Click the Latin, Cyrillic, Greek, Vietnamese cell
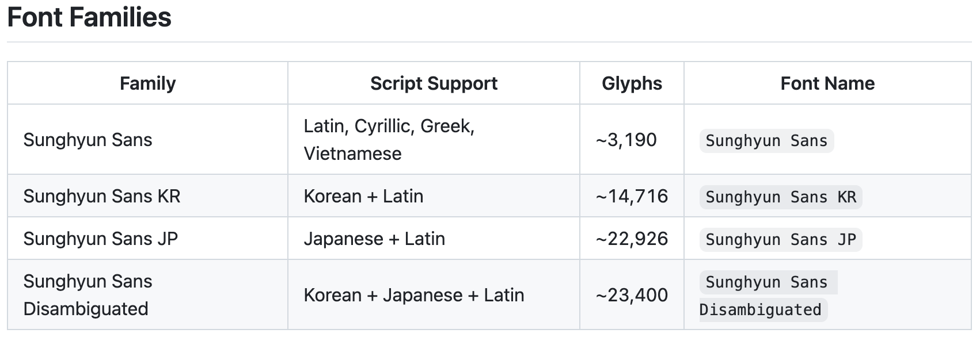This screenshot has height=337, width=980. (x=434, y=140)
